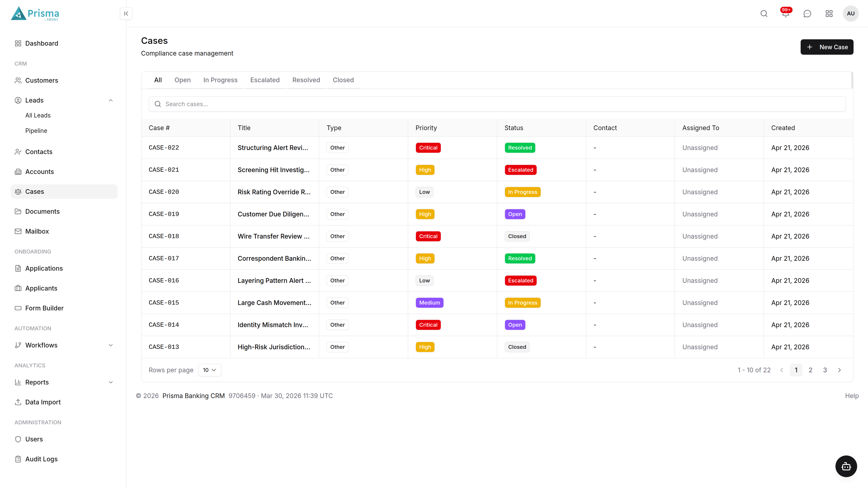Expand the Workflows section chevron
This screenshot has width=868, height=488.
[111, 345]
